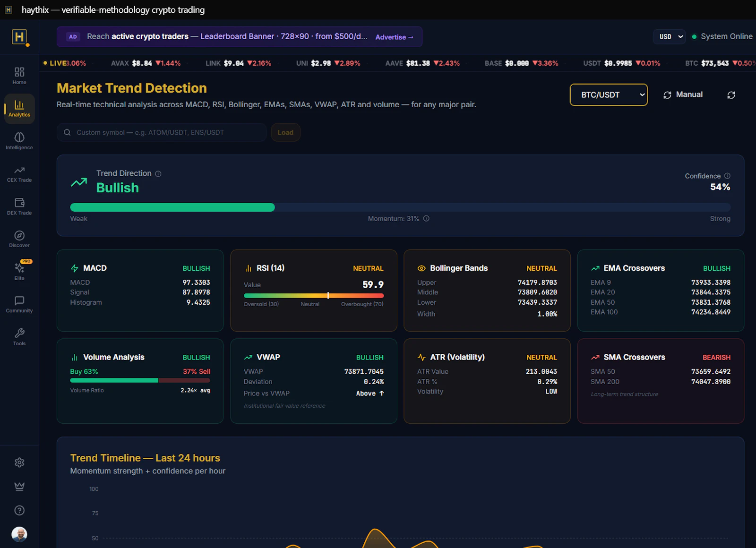Open the BTC/USDT pair dropdown
This screenshot has width=756, height=548.
pos(609,95)
